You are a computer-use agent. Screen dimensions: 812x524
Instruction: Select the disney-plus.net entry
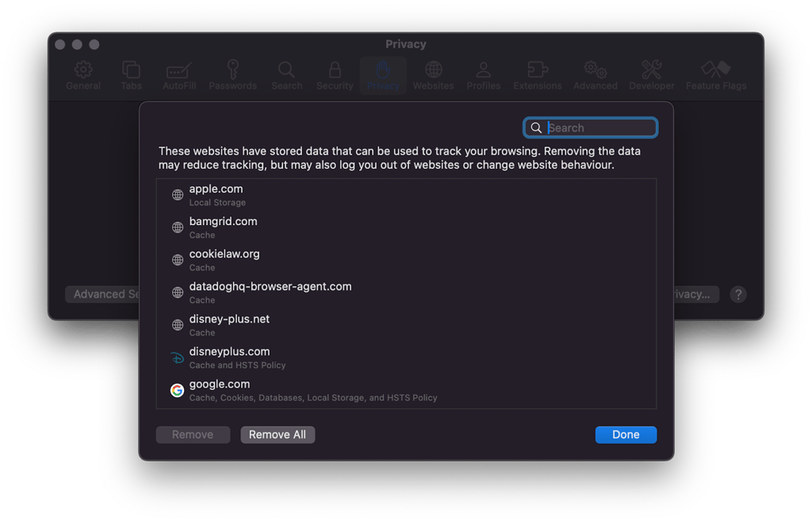pyautogui.click(x=406, y=325)
